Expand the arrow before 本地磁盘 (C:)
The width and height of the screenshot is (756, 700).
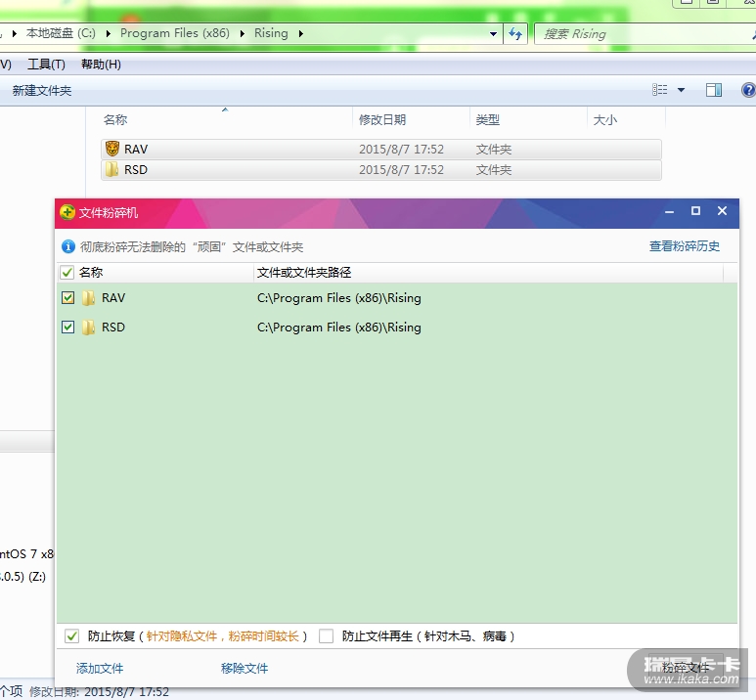pos(15,34)
